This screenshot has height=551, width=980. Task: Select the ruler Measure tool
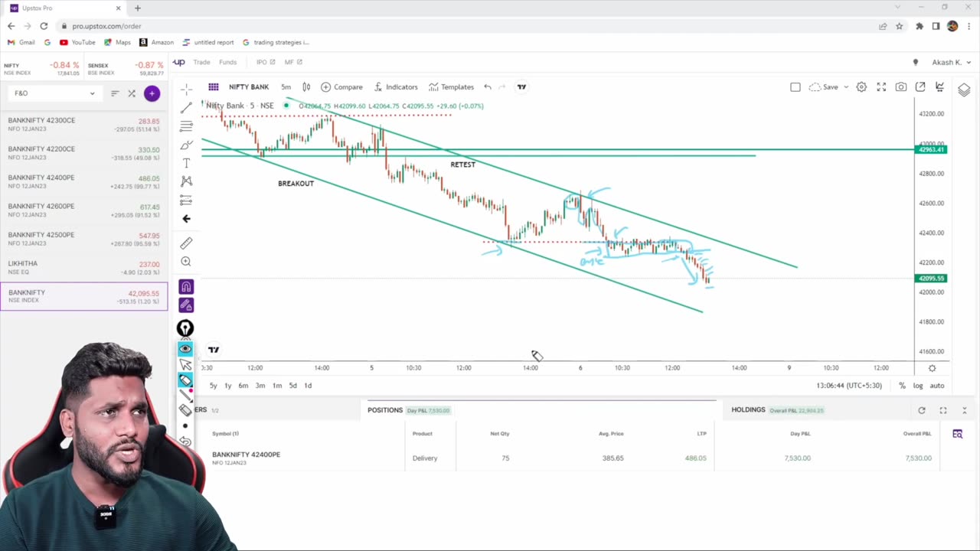click(x=186, y=243)
